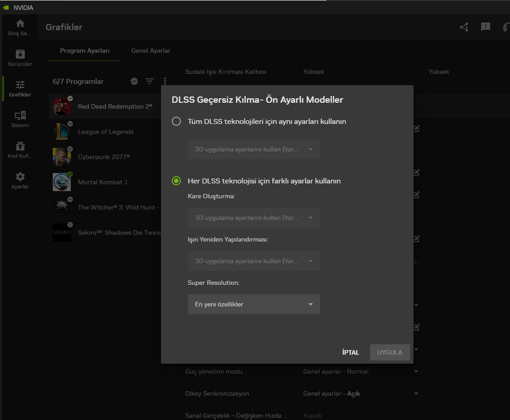The height and width of the screenshot is (420, 510).
Task: Click the feedback exclamation icon in the header
Action: [x=485, y=27]
